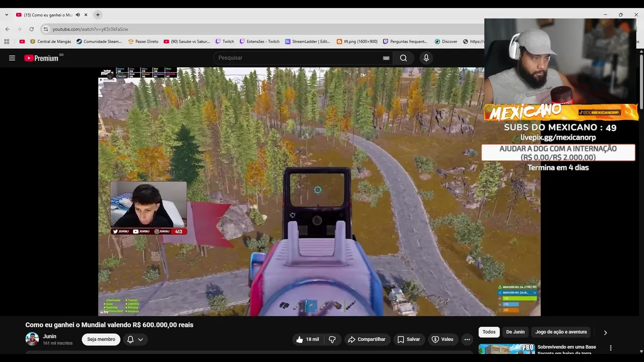Click the 161 mil inscritos text

coord(58,343)
